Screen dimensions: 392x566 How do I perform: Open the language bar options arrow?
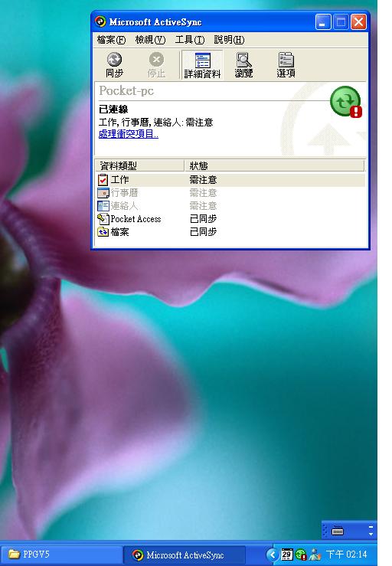(x=371, y=535)
